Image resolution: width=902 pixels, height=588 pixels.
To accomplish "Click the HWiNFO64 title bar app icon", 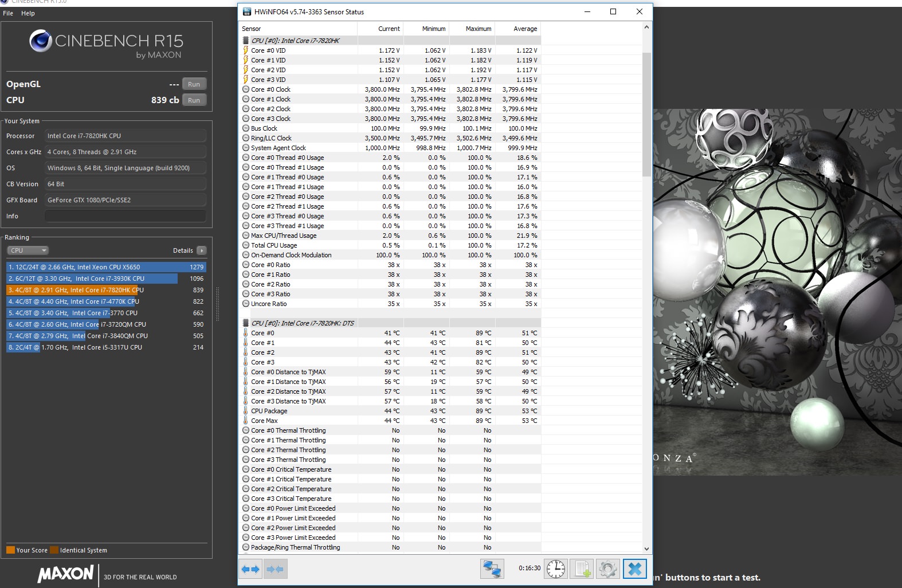I will pyautogui.click(x=247, y=11).
